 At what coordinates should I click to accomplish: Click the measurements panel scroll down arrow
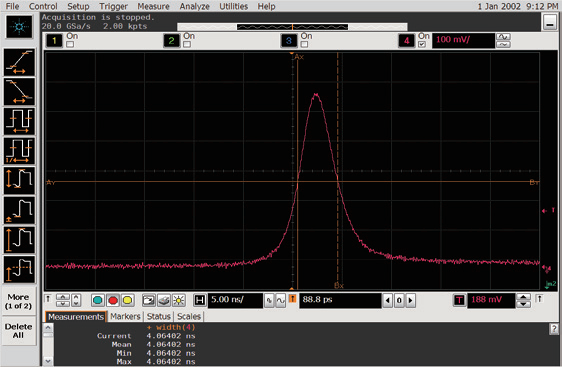point(48,361)
